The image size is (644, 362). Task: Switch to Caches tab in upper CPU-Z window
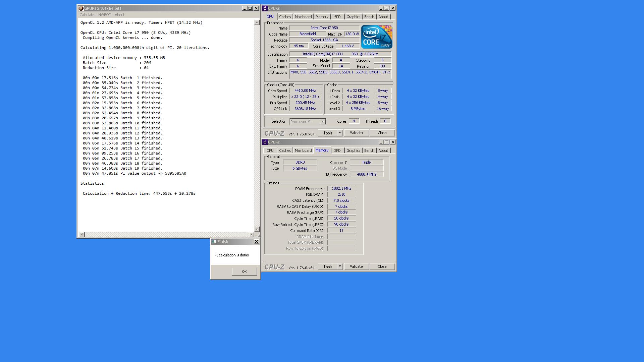pyautogui.click(x=285, y=17)
